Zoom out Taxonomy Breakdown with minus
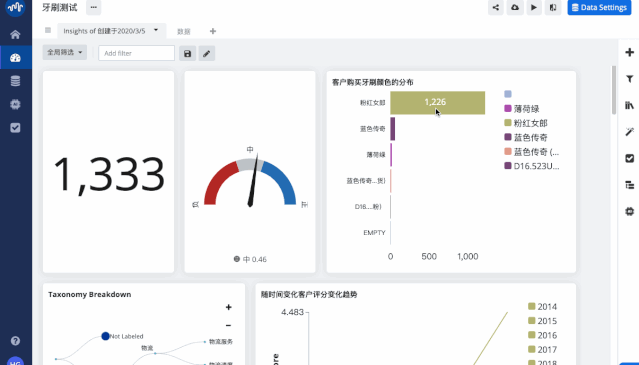Image resolution: width=639 pixels, height=365 pixels. pos(228,325)
